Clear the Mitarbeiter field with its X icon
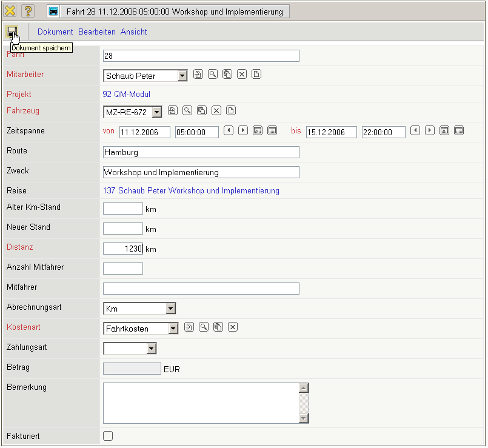 [x=241, y=75]
